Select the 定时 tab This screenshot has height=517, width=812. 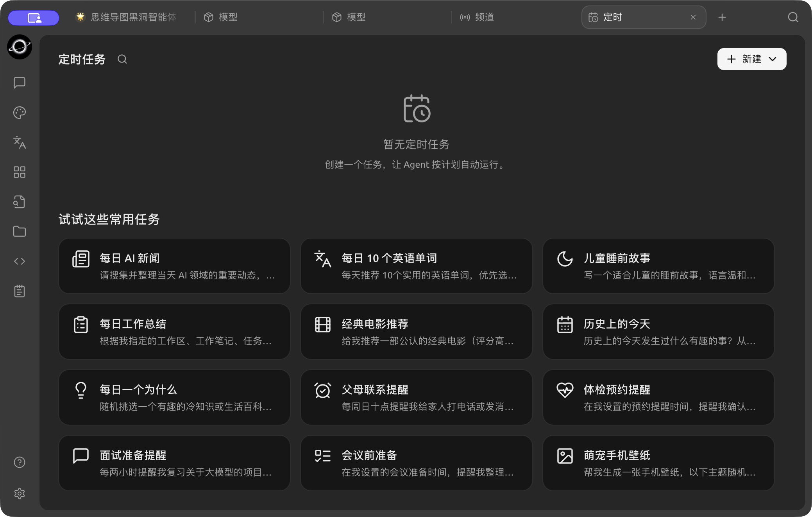tap(644, 17)
